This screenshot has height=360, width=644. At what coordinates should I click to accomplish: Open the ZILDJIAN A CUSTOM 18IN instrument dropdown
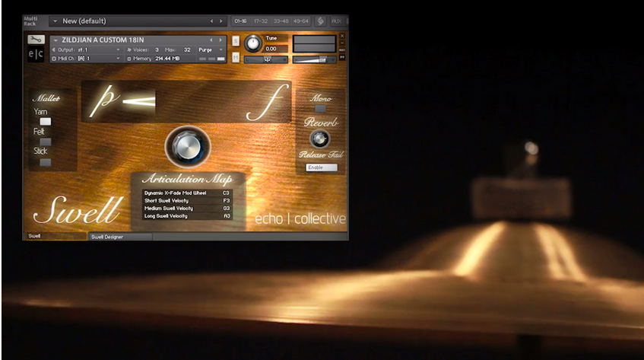pyautogui.click(x=56, y=40)
